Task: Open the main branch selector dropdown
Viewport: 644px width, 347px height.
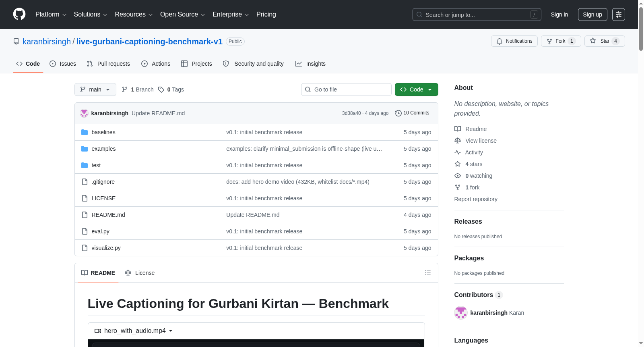Action: tap(95, 89)
